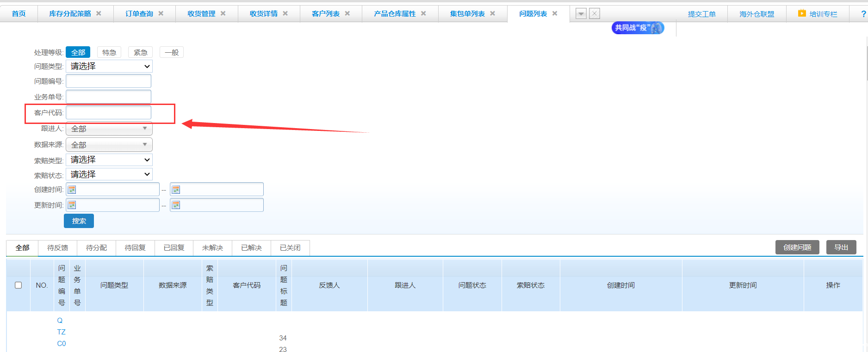Viewport: 868px width, 352px height.
Task: Close the 库存分配策略 tab
Action: click(99, 13)
